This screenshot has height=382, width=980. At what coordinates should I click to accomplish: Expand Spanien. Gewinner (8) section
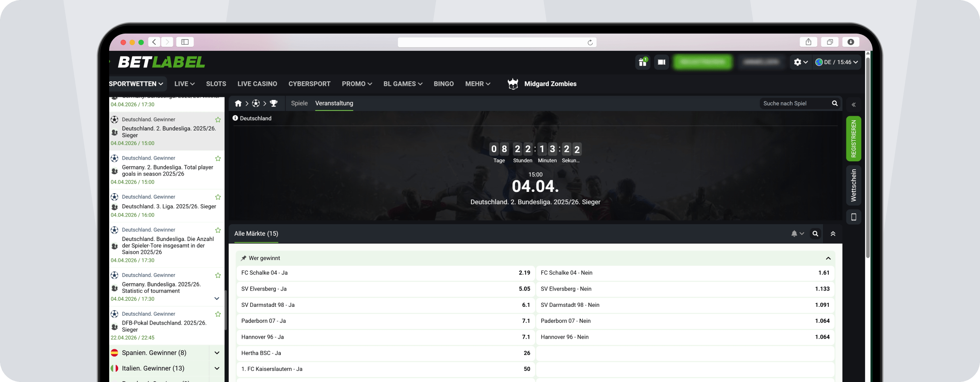point(217,353)
